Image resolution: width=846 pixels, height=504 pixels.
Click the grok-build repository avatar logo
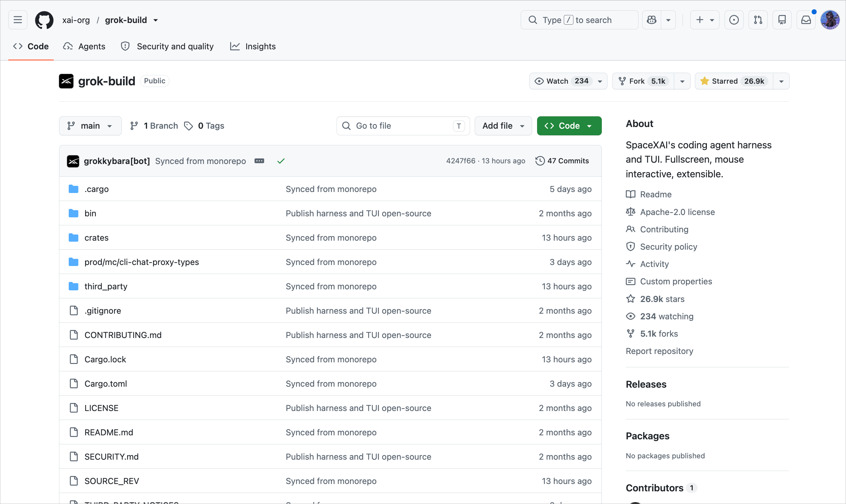pos(66,81)
